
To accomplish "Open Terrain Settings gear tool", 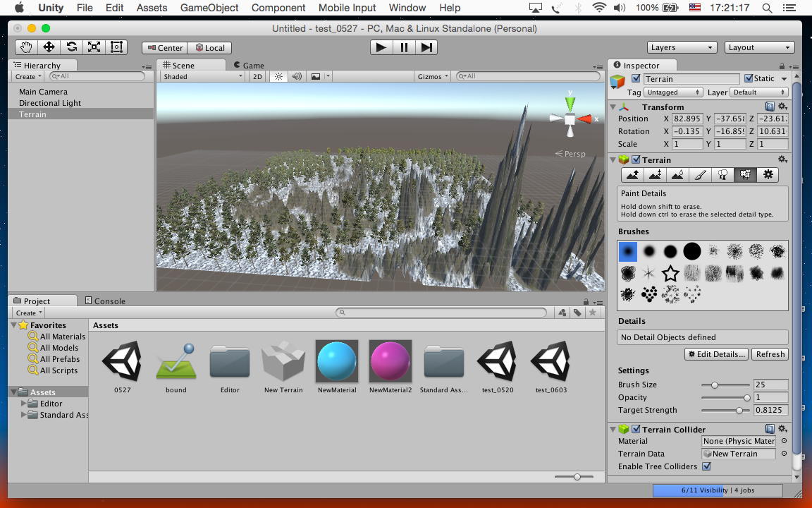I will [768, 174].
